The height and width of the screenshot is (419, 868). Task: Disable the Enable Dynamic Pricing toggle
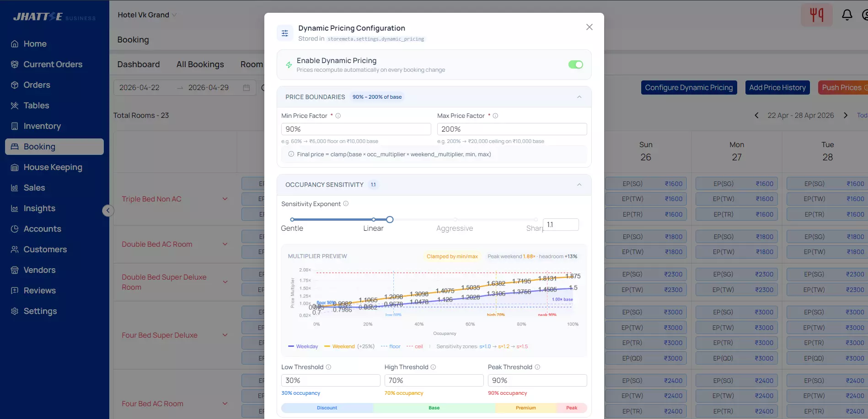pyautogui.click(x=576, y=64)
